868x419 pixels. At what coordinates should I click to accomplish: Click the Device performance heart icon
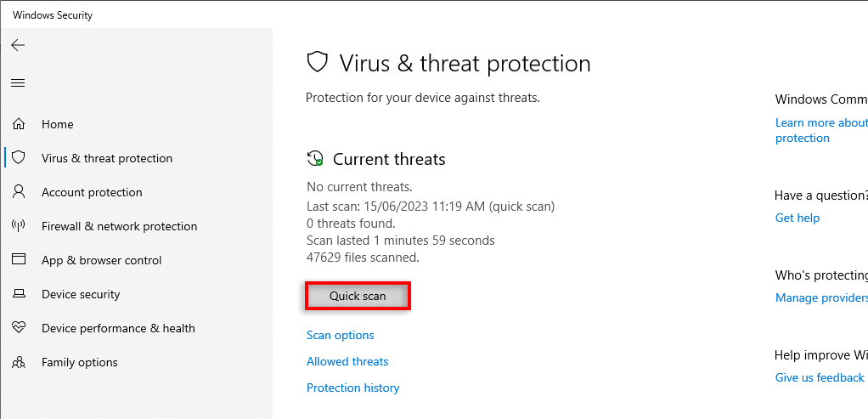coord(18,328)
